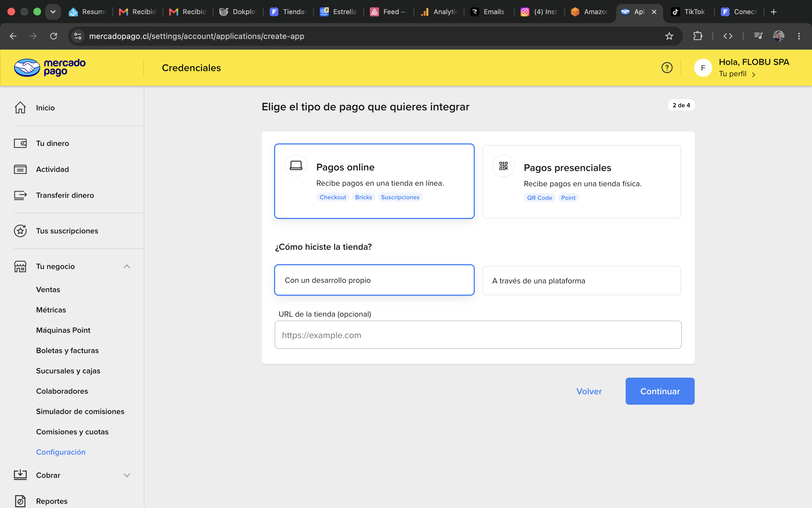Click the Hola, FLOBU SPA greeting
The height and width of the screenshot is (508, 812).
(754, 62)
